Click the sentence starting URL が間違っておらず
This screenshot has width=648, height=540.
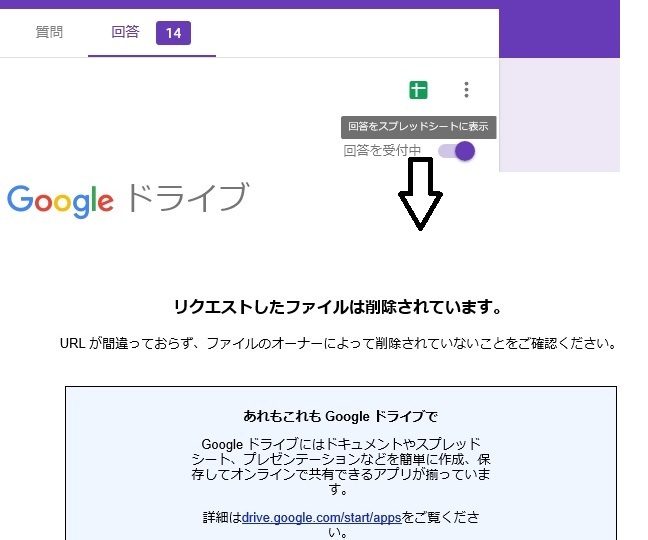[338, 343]
